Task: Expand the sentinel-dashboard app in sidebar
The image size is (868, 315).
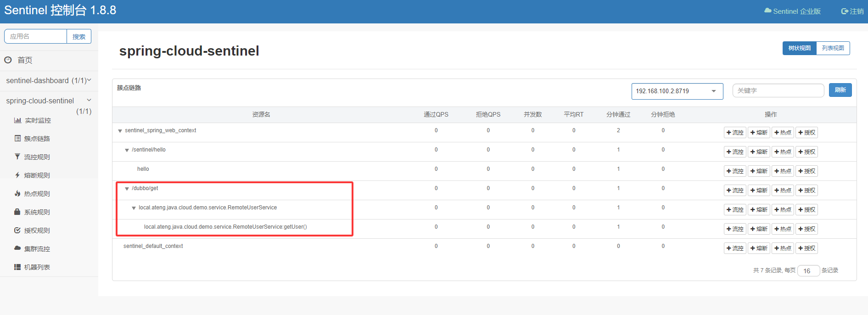Action: click(48, 80)
